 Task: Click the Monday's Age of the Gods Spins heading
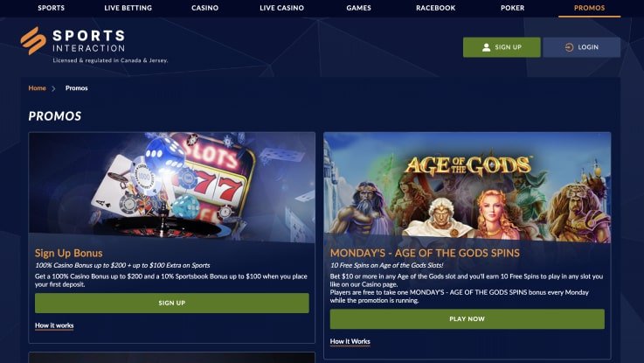[425, 254]
